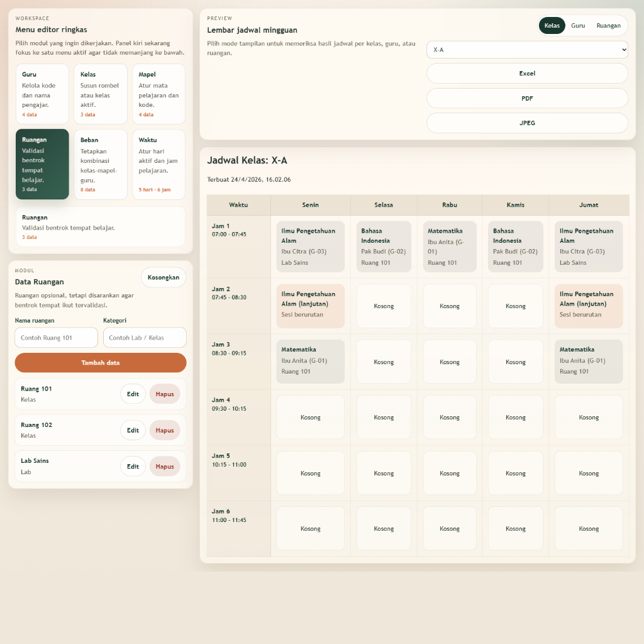This screenshot has height=644, width=644.
Task: Select the active Ruangan module card
Action: pos(42,164)
